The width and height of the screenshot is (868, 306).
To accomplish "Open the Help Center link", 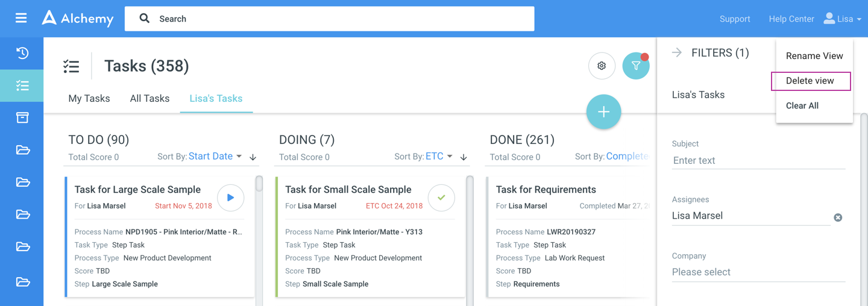I will [791, 19].
